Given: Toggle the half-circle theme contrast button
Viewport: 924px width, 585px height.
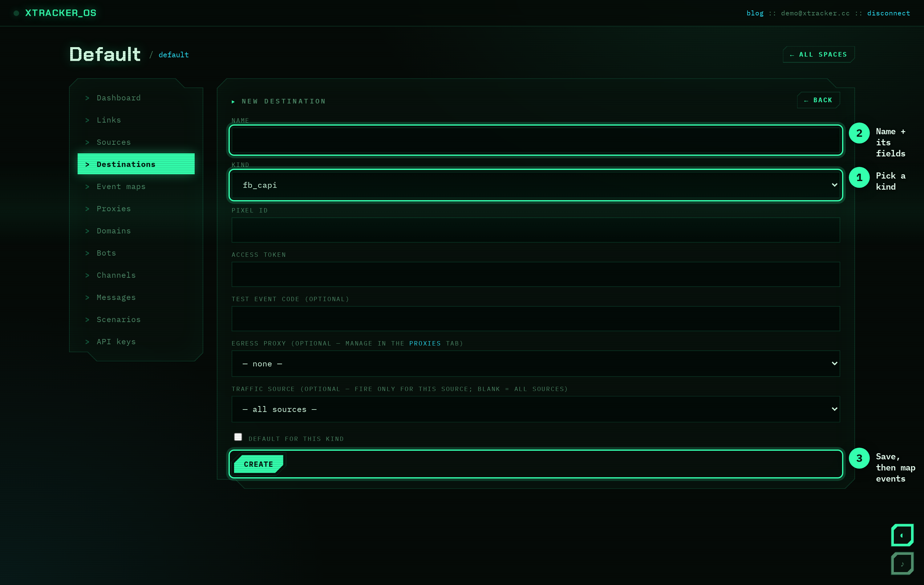Looking at the screenshot, I should pos(902,535).
